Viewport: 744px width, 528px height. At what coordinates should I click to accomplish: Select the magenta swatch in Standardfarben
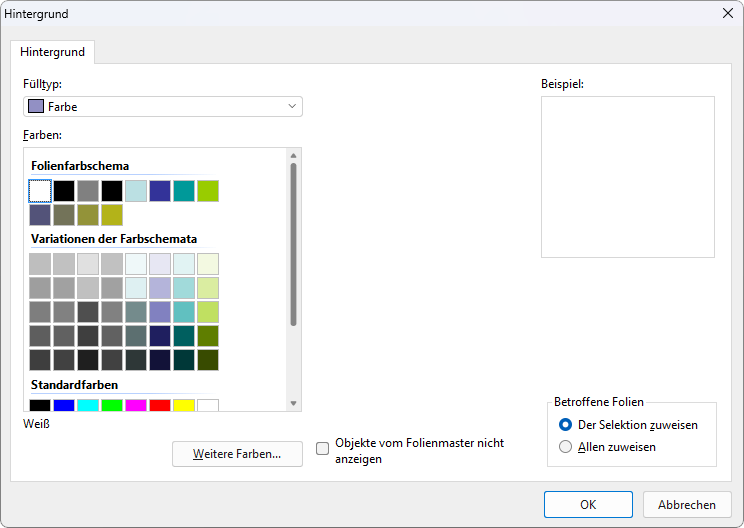pos(136,405)
